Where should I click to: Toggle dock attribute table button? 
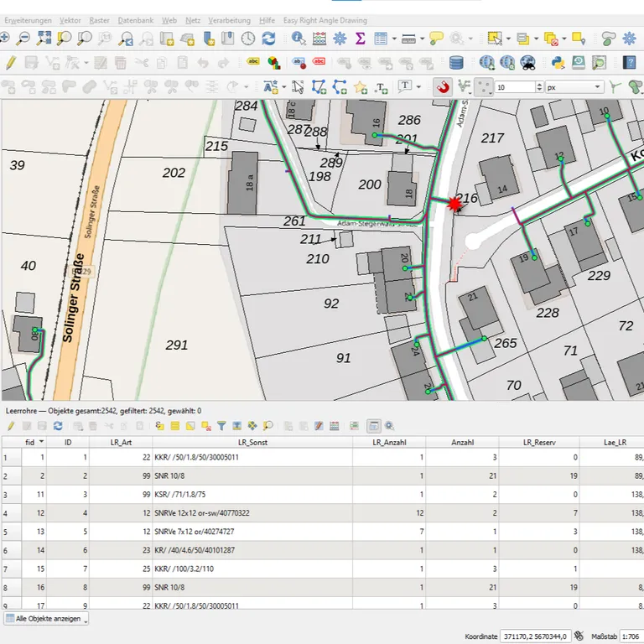click(373, 426)
